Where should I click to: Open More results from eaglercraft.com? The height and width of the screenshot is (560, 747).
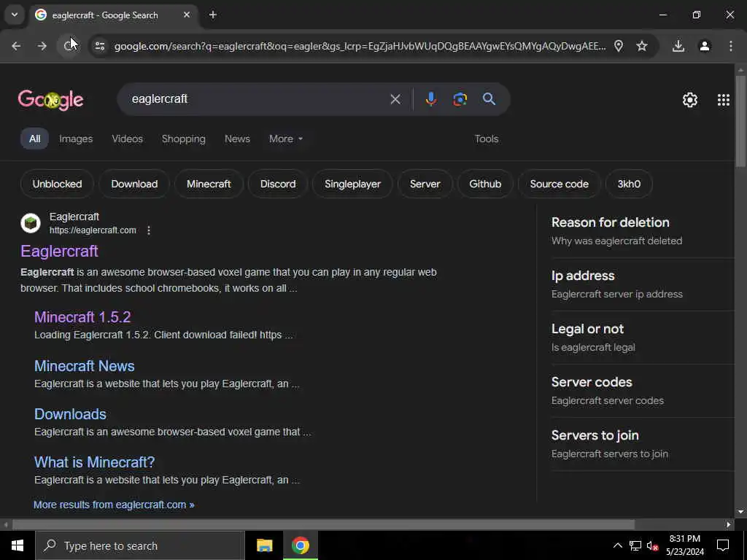(x=114, y=505)
